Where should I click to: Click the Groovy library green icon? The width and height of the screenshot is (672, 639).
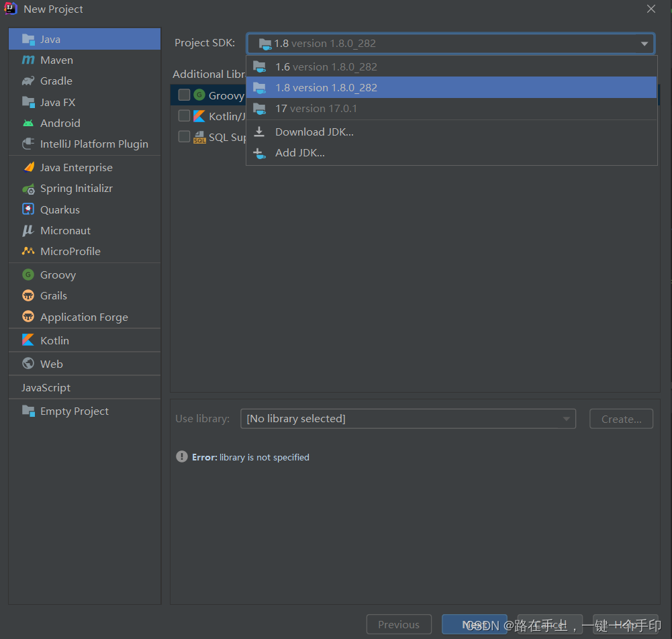tap(199, 95)
